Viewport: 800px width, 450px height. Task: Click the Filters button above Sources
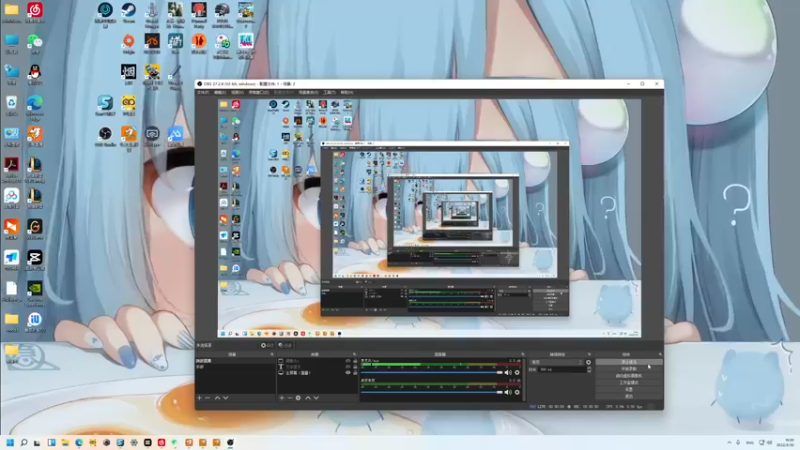coord(285,345)
